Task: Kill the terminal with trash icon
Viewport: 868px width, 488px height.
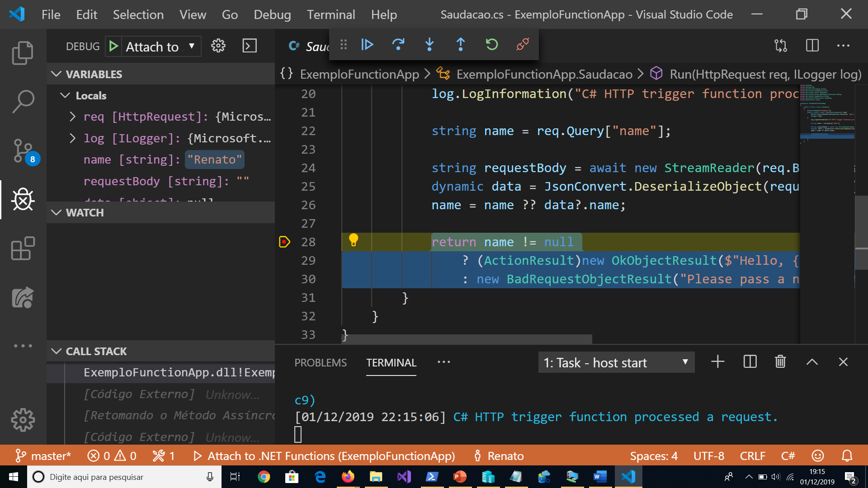Action: tap(780, 362)
